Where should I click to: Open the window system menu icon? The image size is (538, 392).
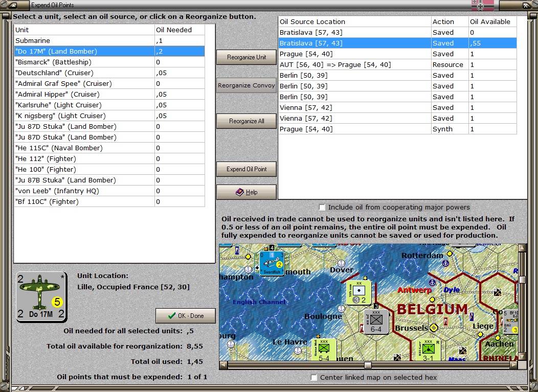[x=13, y=5]
